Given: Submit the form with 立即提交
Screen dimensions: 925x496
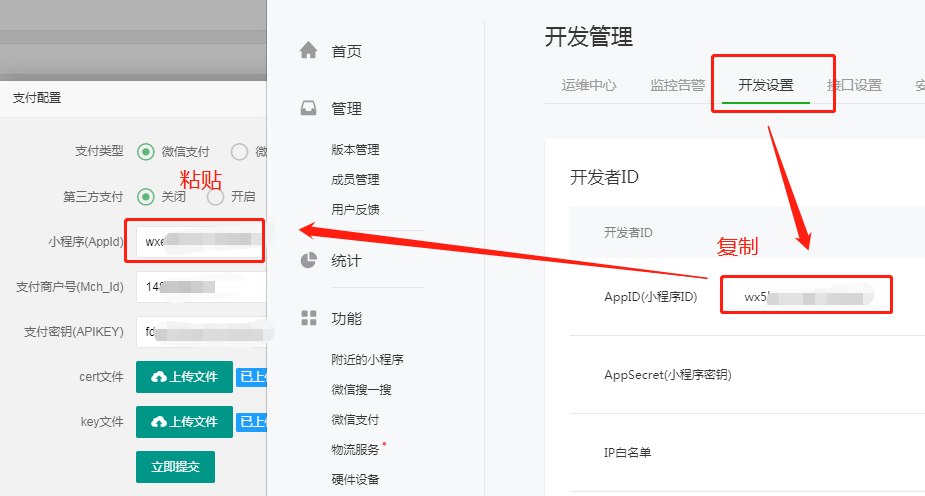Looking at the screenshot, I should click(x=175, y=467).
